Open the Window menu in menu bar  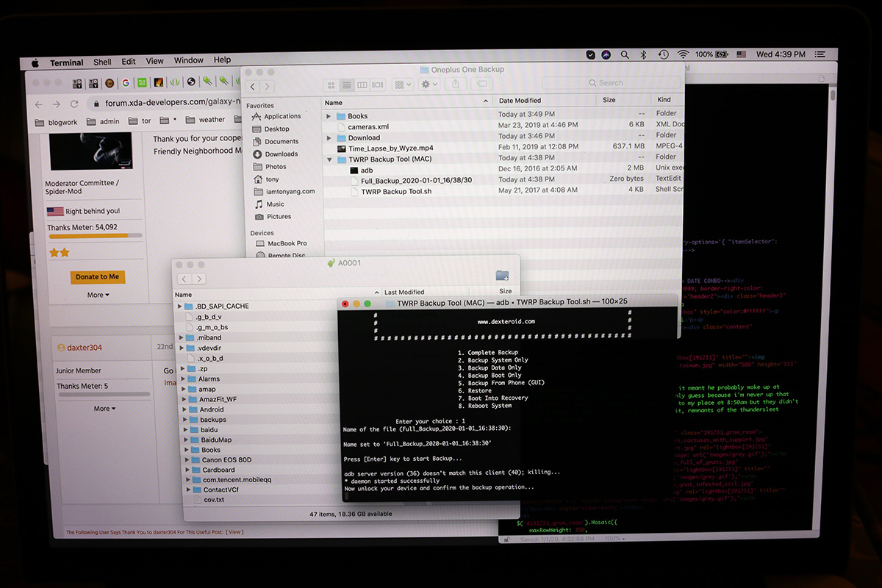click(x=188, y=61)
